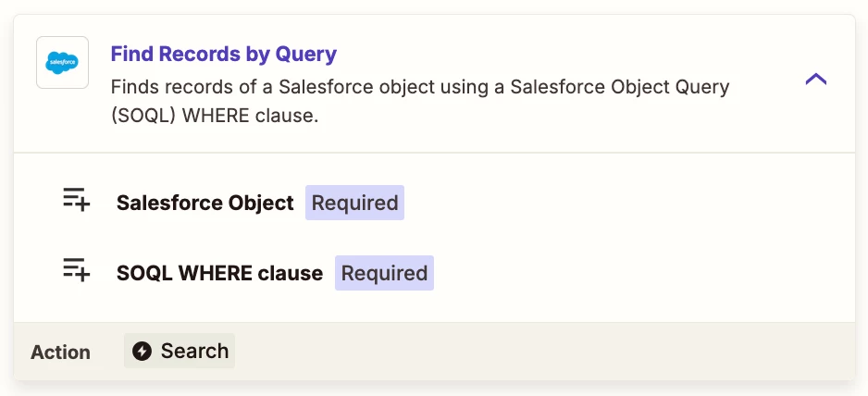Open the Find Records by Query title

pos(224,55)
